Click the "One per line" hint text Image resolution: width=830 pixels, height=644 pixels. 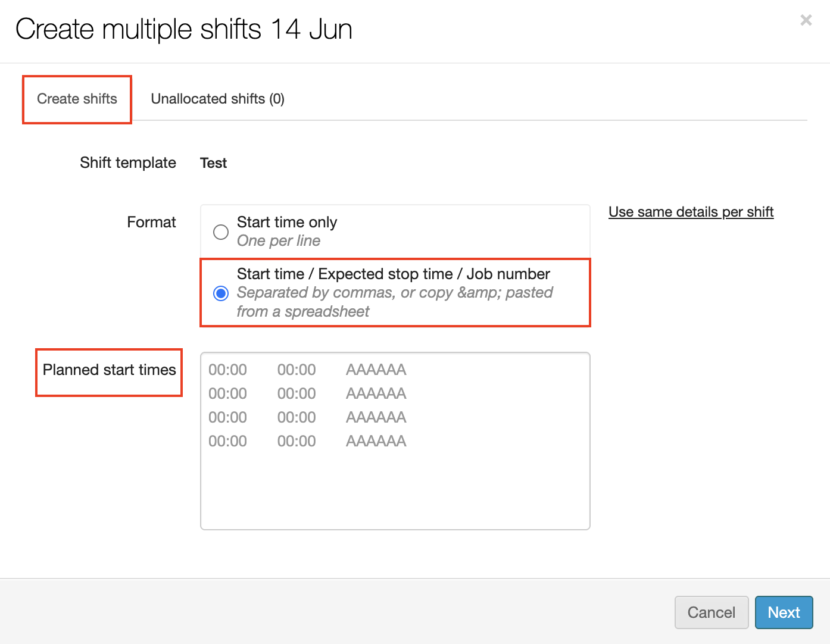pos(279,241)
